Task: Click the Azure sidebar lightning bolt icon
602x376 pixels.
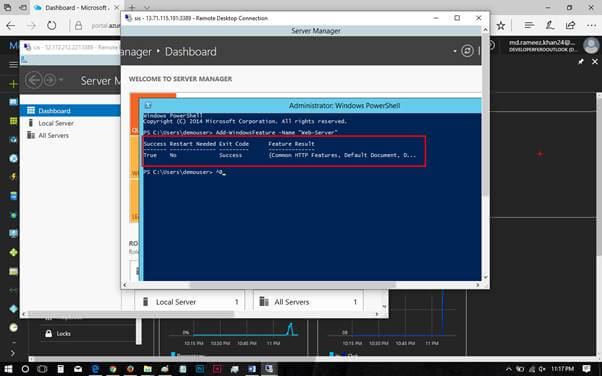Action: coord(13,177)
